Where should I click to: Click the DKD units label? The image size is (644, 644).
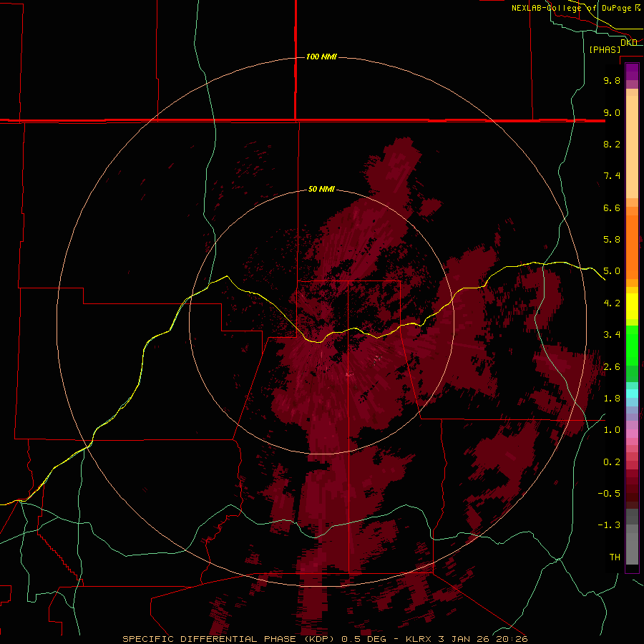629,42
